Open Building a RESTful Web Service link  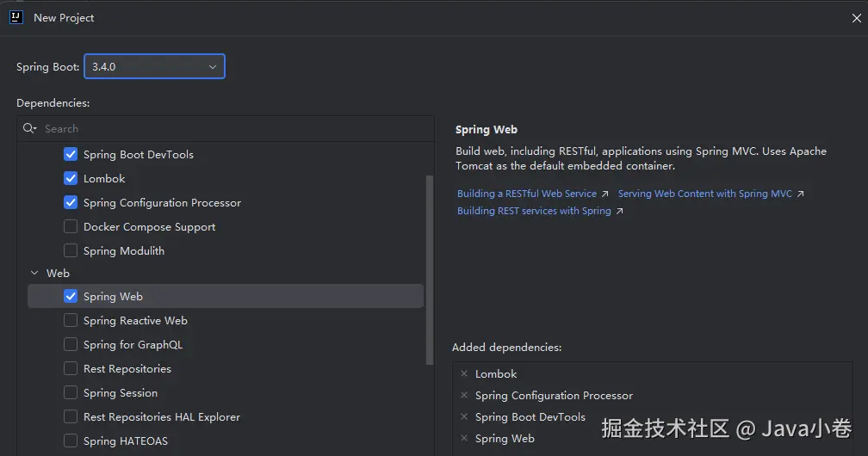tap(527, 194)
